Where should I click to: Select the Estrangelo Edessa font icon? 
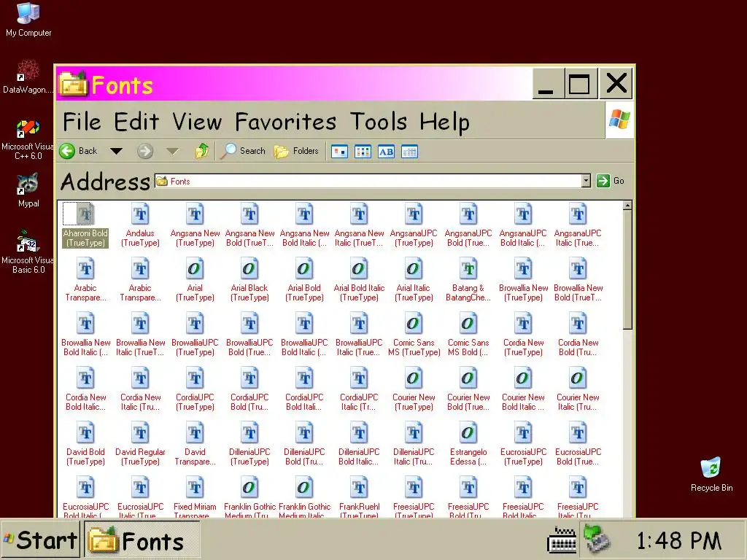[469, 433]
